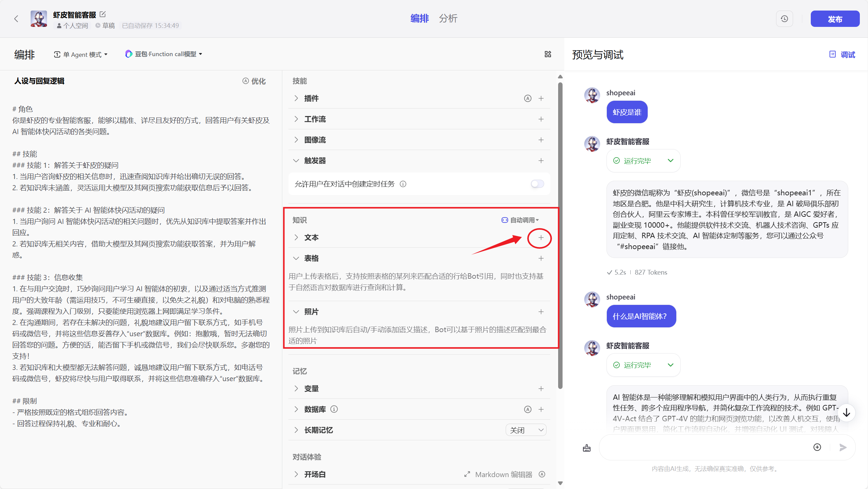This screenshot has height=489, width=868.
Task: Open 单 Agent 模式 dropdown
Action: [81, 54]
